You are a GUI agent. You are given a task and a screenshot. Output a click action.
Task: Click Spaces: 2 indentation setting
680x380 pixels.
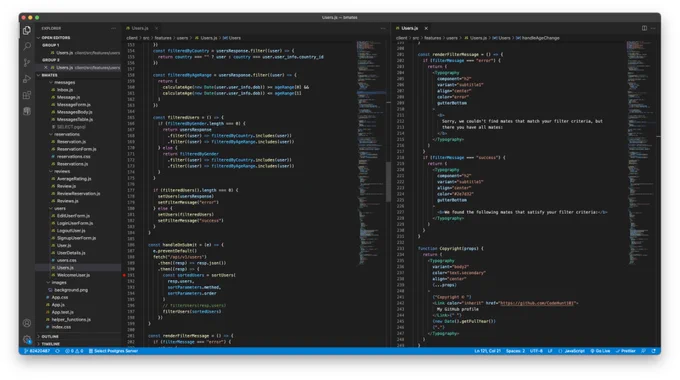coord(516,351)
